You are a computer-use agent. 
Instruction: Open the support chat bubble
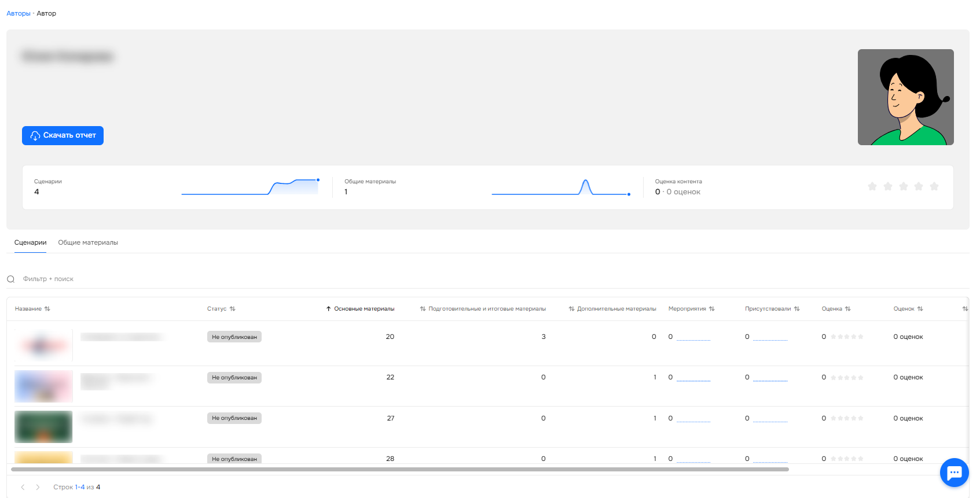pyautogui.click(x=955, y=473)
